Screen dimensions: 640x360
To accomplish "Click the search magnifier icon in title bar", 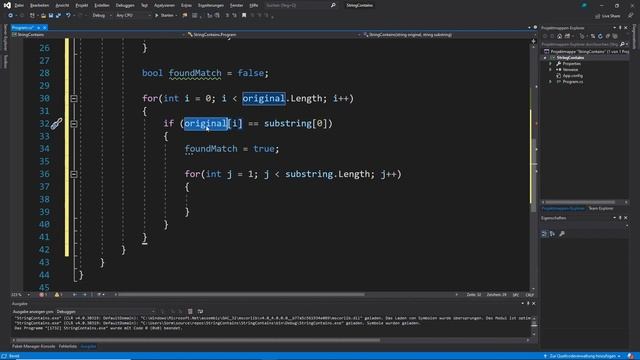I will pos(333,5).
